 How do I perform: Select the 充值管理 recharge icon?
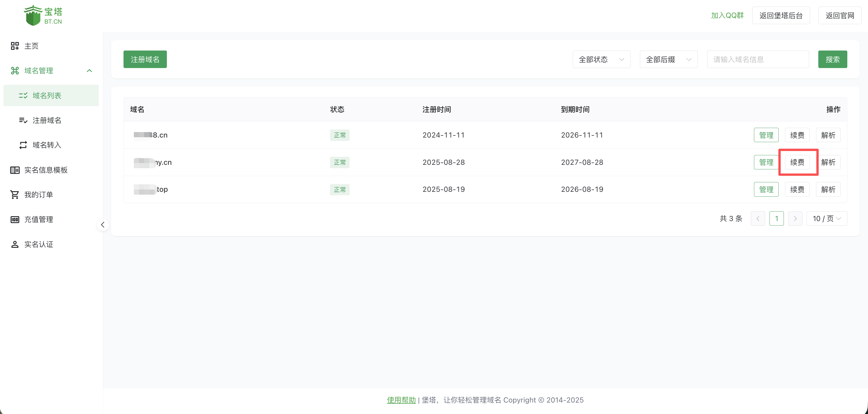click(x=15, y=219)
